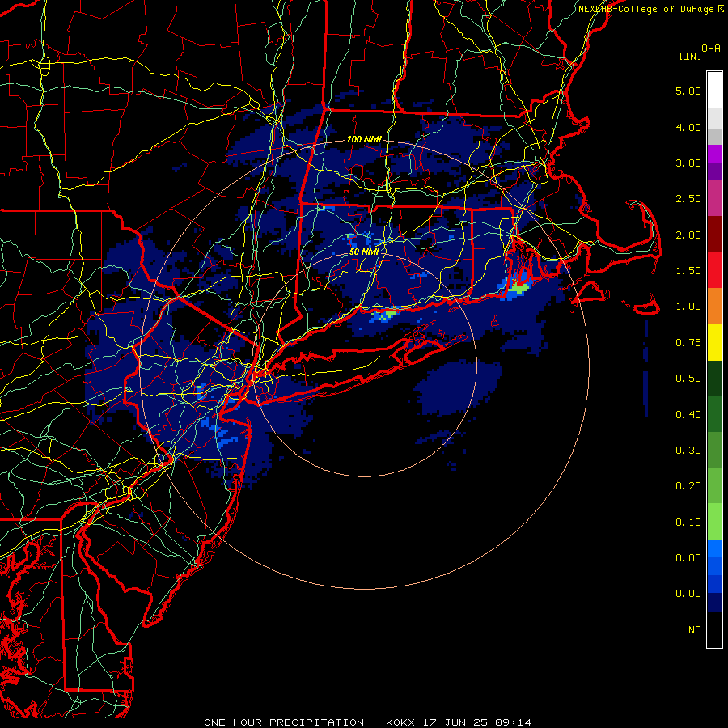Click the ND legend label
The height and width of the screenshot is (728, 728).
(695, 630)
